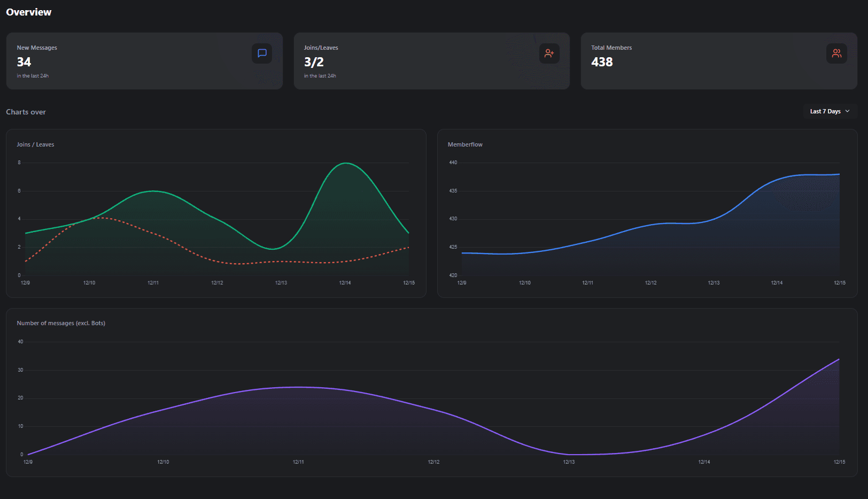Screen dimensions: 868x499
Task: Click red dashed leaves line at 12/10
Action: click(89, 219)
